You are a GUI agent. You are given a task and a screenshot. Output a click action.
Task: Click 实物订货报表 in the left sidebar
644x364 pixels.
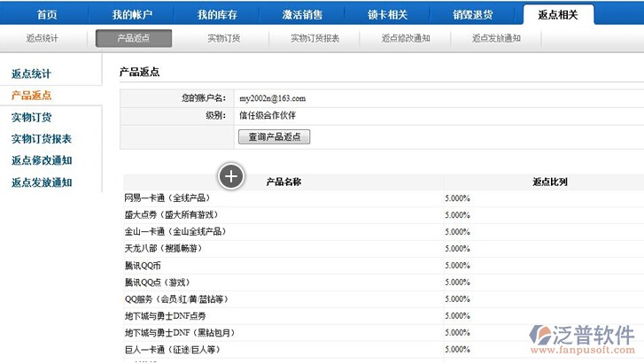point(42,139)
